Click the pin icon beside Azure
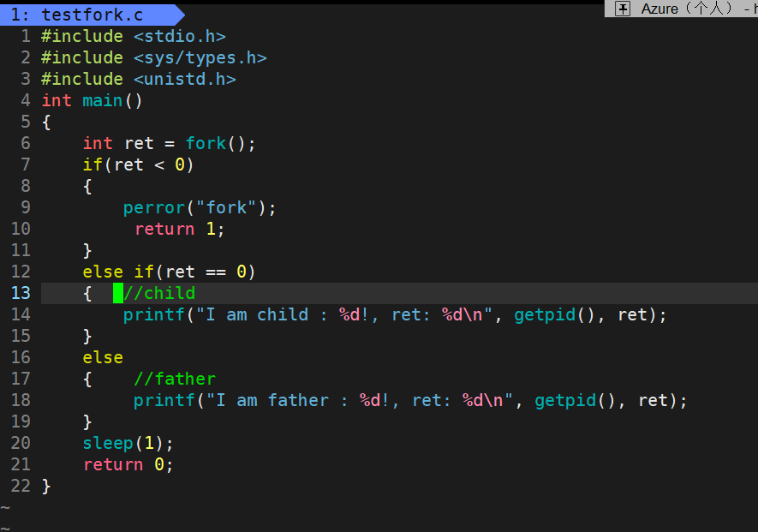The image size is (758, 532). (623, 9)
